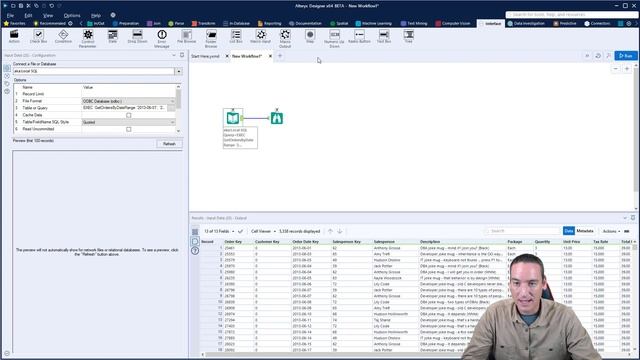640x360 pixels.
Task: Open the Connect a File or Database dropdown
Action: click(179, 71)
